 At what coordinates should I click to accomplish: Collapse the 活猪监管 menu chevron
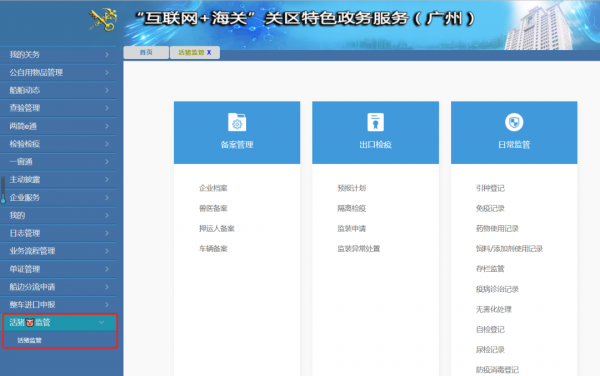[x=101, y=322]
